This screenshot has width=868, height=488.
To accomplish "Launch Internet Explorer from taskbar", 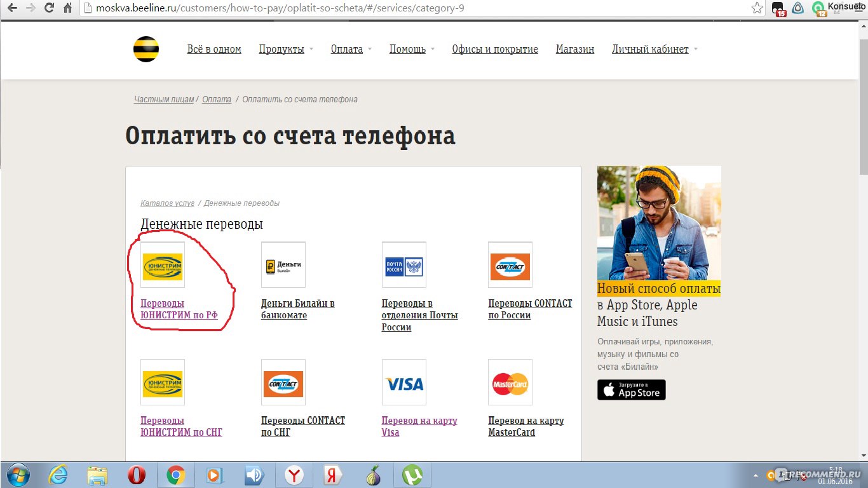I will (58, 475).
